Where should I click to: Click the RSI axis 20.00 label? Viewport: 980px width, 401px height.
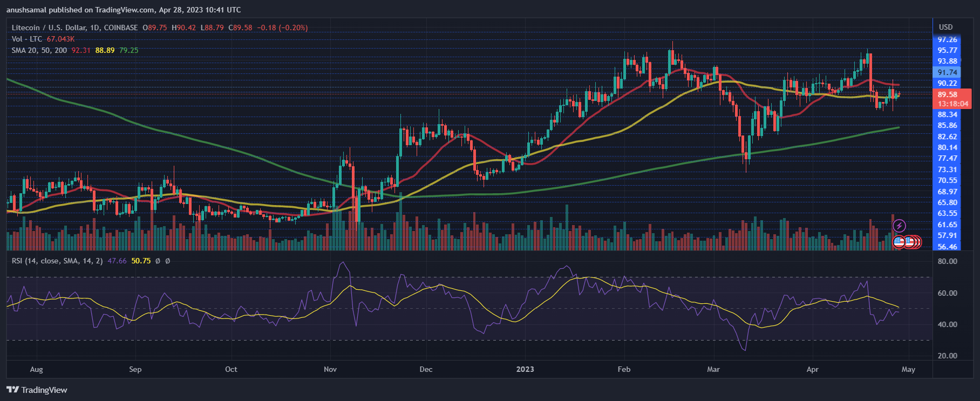click(x=947, y=356)
